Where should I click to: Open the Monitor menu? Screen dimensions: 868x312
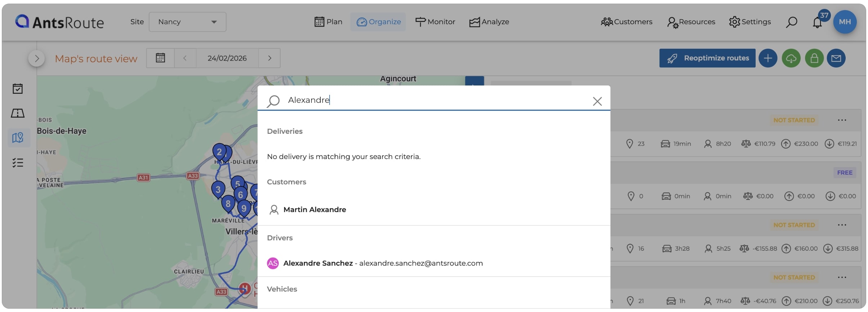tap(435, 22)
